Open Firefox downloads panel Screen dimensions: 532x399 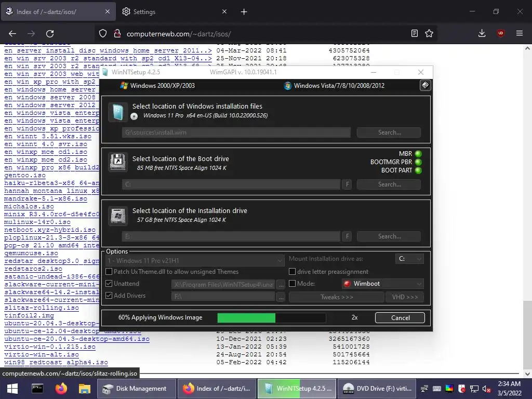click(482, 33)
